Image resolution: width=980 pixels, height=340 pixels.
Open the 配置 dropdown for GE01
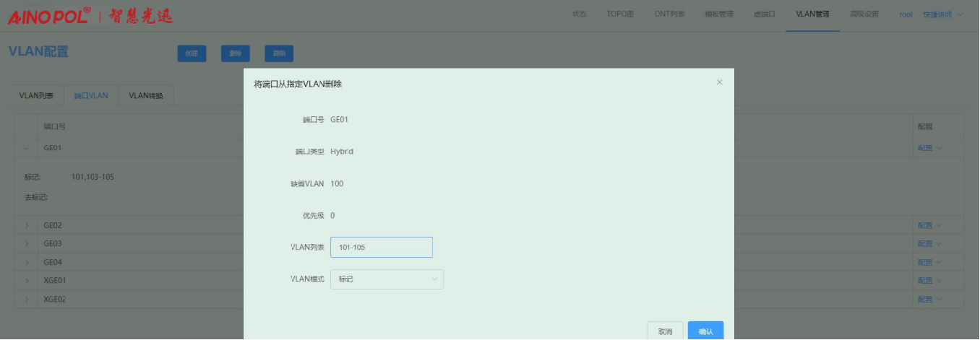(x=929, y=148)
